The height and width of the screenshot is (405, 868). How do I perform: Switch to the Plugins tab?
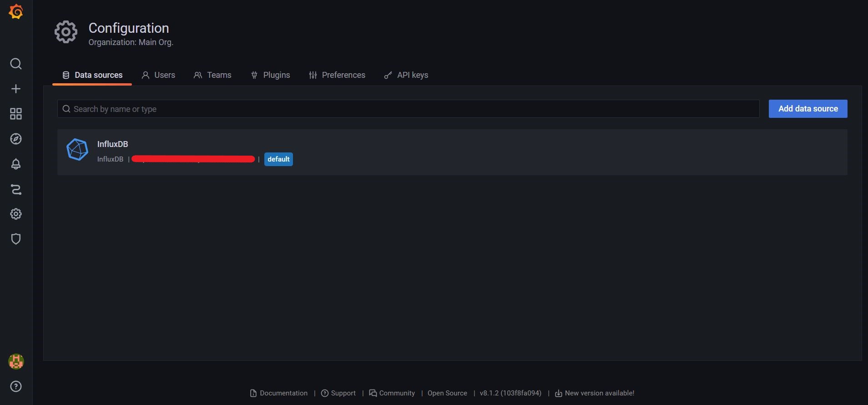click(270, 75)
